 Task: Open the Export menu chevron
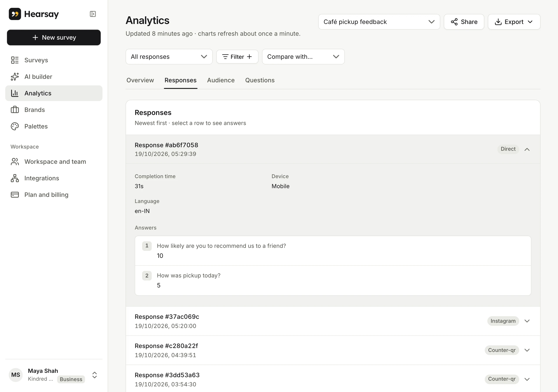530,22
